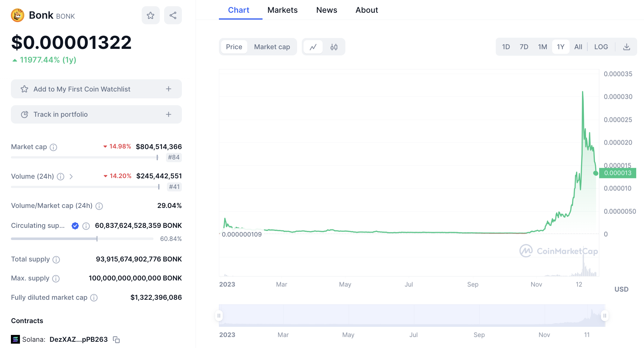Screen dimensions: 644x348
Task: Click the share icon next to Bonk
Action: point(173,15)
